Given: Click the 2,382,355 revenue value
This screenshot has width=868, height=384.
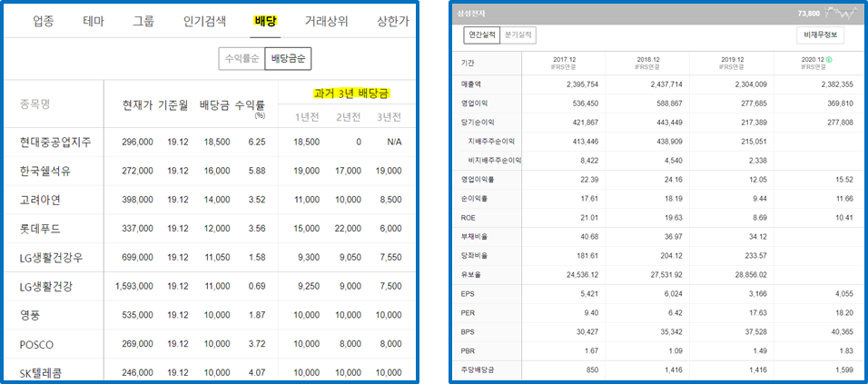Looking at the screenshot, I should (837, 84).
